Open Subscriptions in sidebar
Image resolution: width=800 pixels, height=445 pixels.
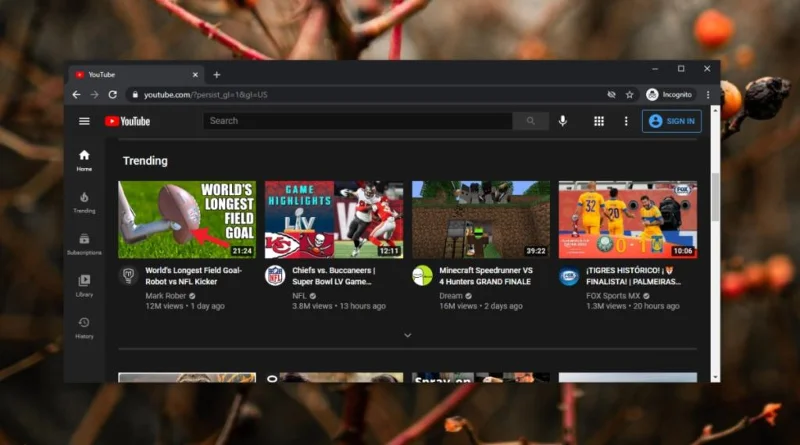pos(84,244)
